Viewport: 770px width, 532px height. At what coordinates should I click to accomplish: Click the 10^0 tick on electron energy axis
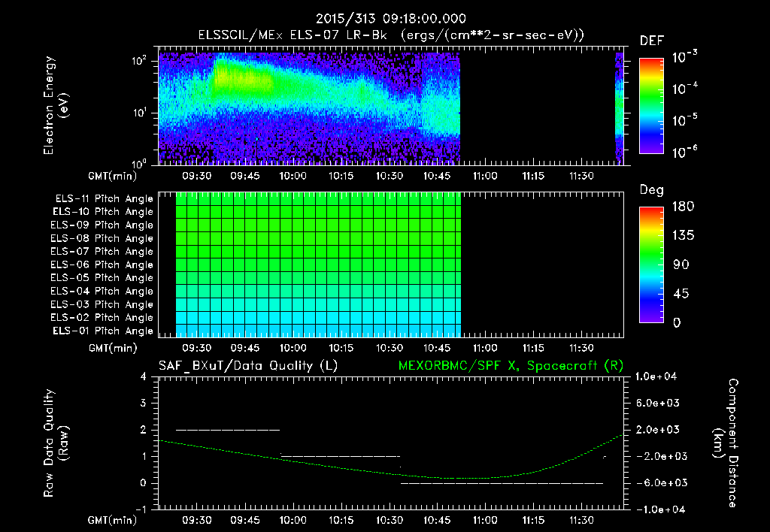coord(139,163)
